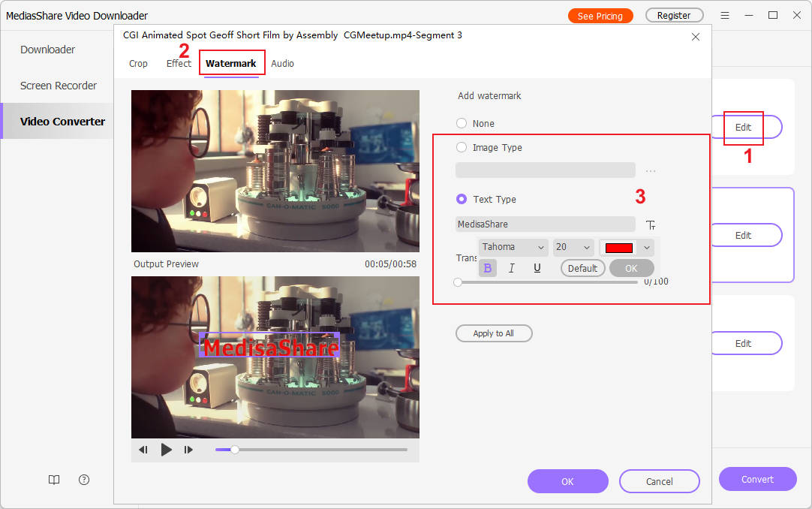Select None watermark option

click(x=462, y=123)
